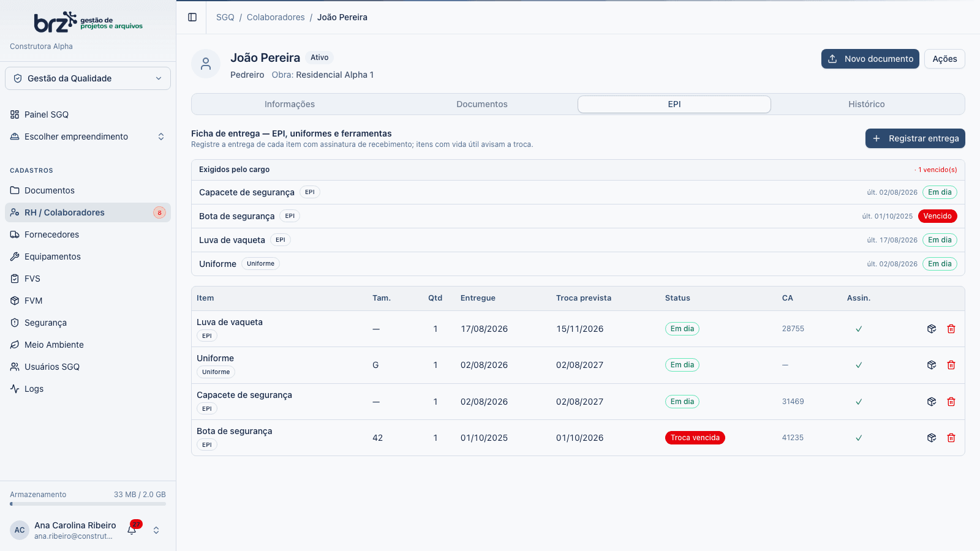
Task: Open Documentos in Cadastros sidebar
Action: click(x=88, y=190)
